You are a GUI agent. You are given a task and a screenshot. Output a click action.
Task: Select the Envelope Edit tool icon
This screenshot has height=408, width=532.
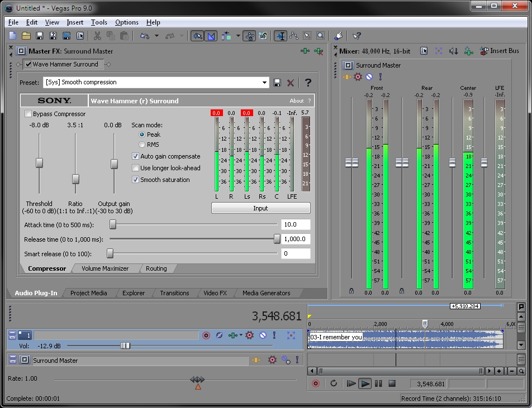[x=294, y=36]
